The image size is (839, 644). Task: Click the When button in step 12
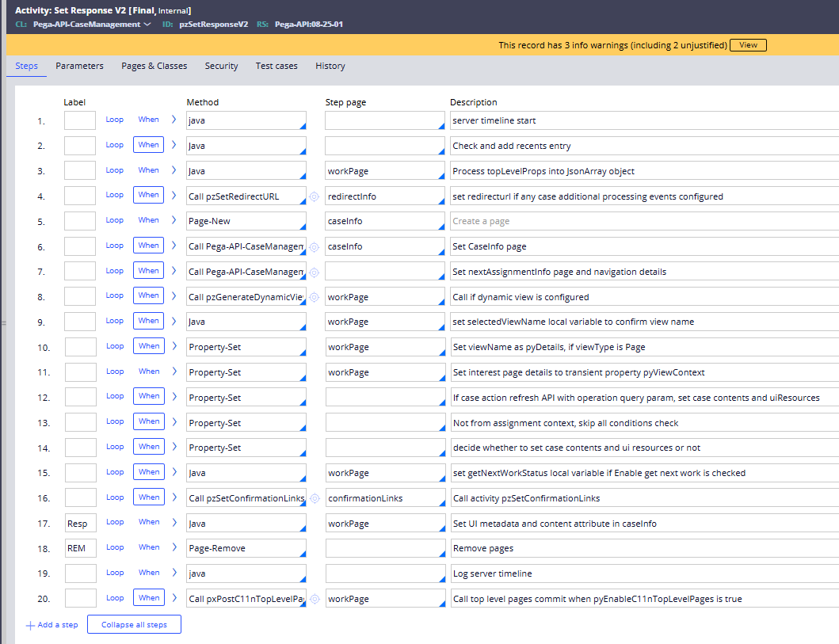pyautogui.click(x=149, y=396)
